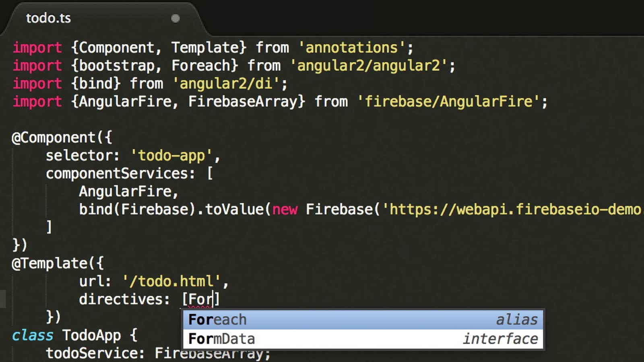The image size is (644, 362).
Task: Click the 'class' keyword
Action: click(33, 335)
